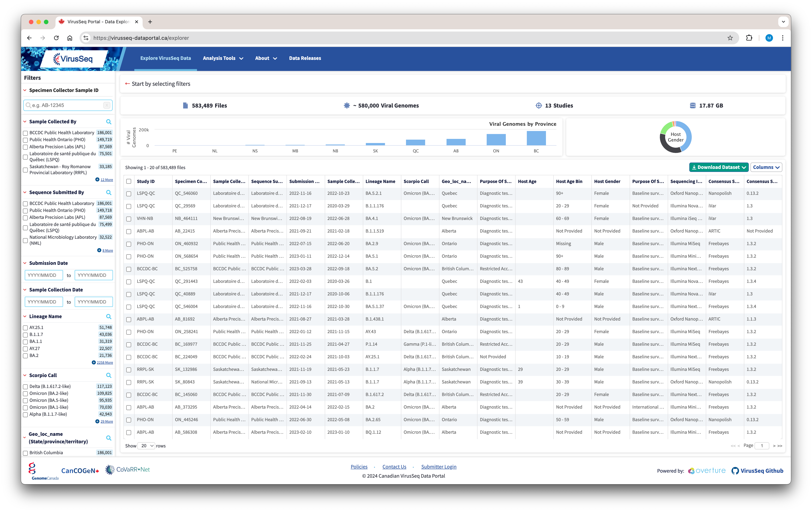Bookmark this page with the star icon
The image size is (812, 512).
point(730,38)
